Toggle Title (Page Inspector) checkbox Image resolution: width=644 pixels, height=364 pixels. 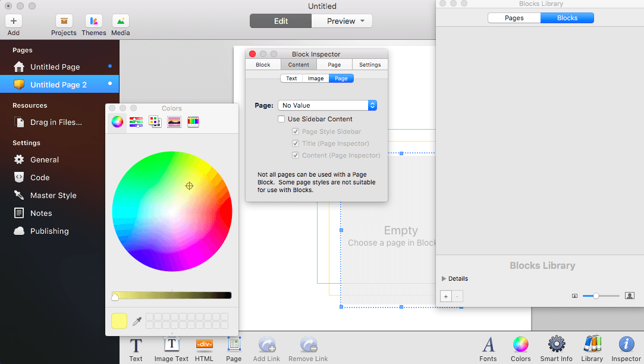pyautogui.click(x=296, y=143)
